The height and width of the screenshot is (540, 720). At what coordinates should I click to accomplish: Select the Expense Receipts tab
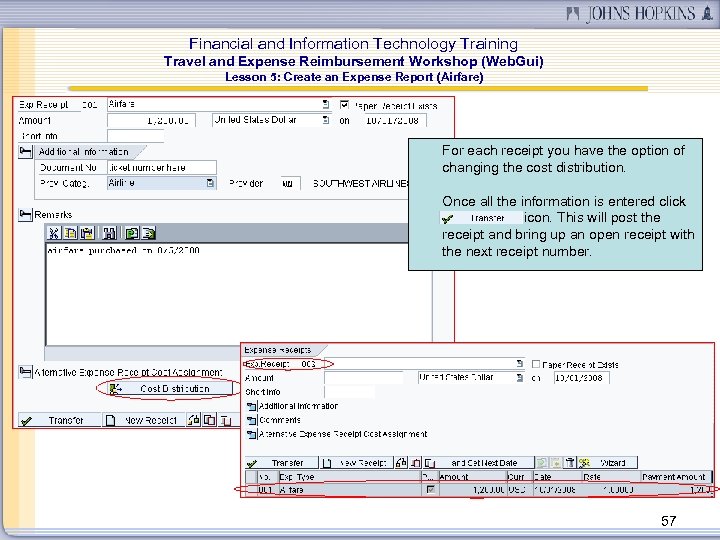tap(282, 350)
